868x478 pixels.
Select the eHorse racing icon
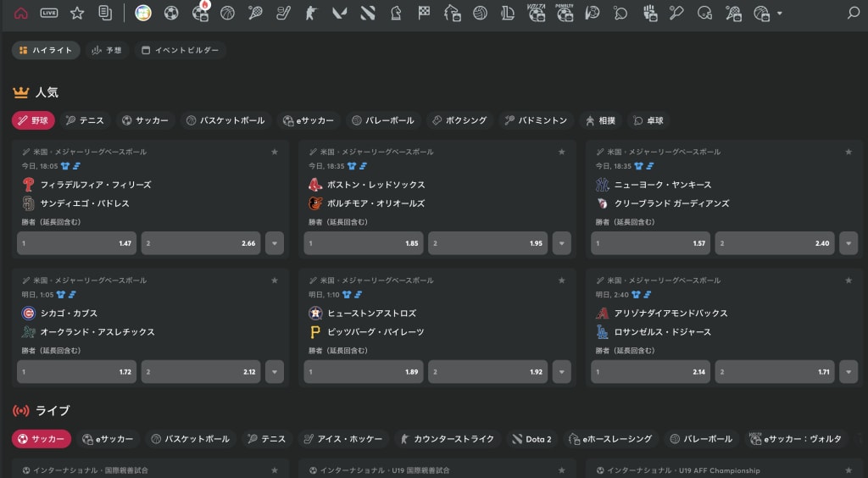point(453,13)
